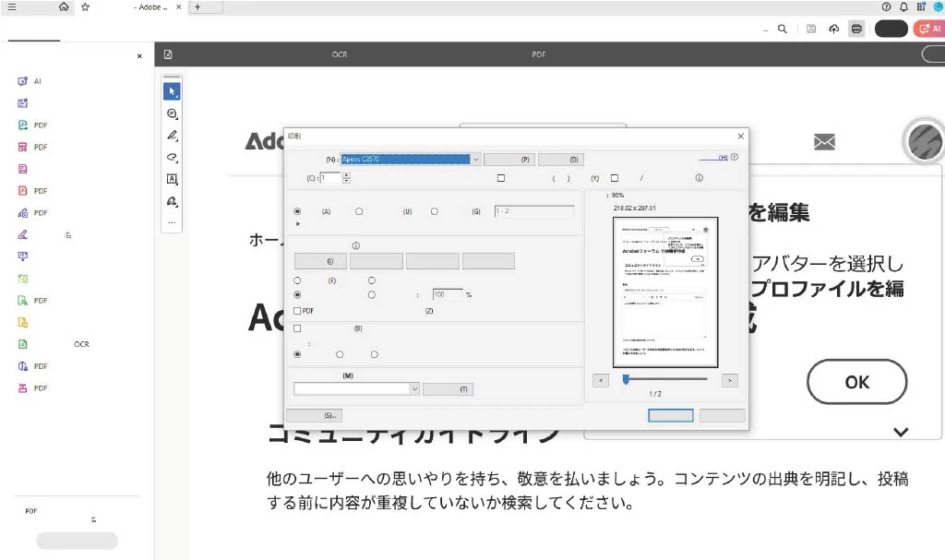The width and height of the screenshot is (945, 560).
Task: Click the (T) summarize comments button
Action: point(448,388)
